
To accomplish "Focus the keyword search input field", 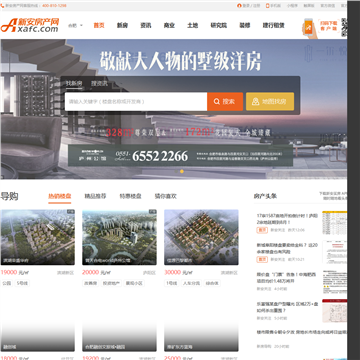I will click(136, 101).
